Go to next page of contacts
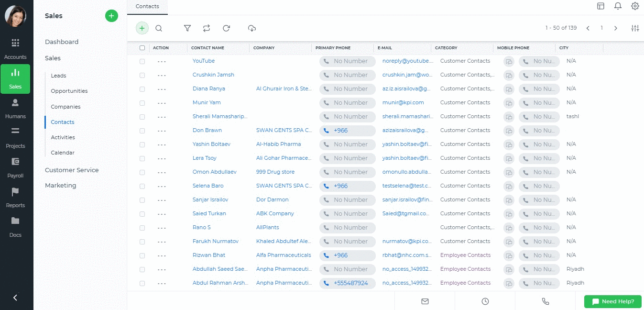 point(616,28)
